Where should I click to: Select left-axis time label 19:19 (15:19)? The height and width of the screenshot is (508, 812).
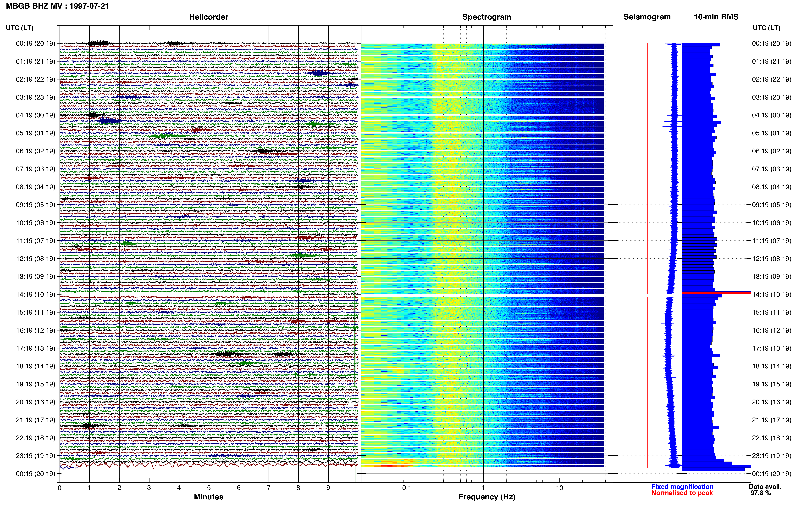pyautogui.click(x=36, y=384)
